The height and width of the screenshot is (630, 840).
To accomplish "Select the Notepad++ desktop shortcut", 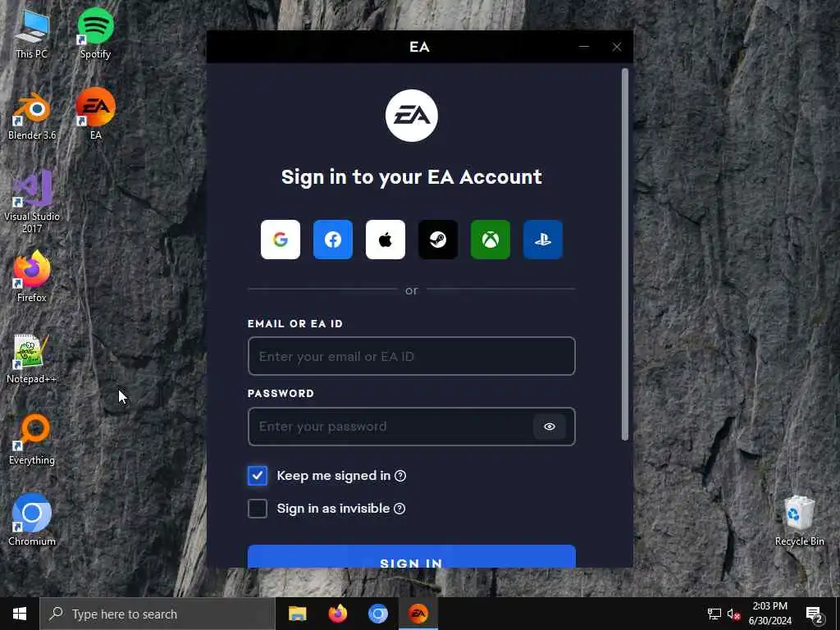I will (x=32, y=359).
